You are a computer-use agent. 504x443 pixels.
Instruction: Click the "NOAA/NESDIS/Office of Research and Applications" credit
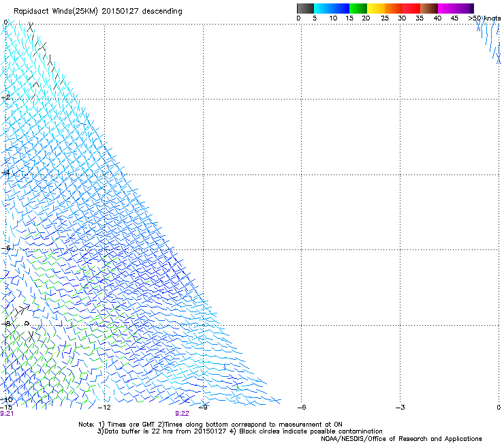tap(401, 439)
